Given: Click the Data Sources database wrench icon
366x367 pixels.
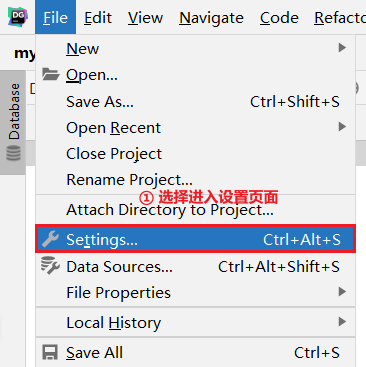Looking at the screenshot, I should pyautogui.click(x=50, y=266).
